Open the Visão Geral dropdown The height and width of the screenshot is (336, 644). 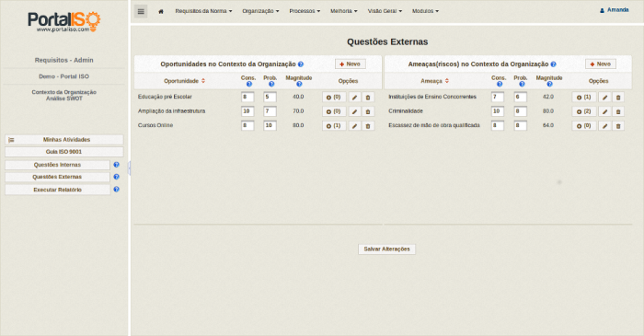click(385, 11)
